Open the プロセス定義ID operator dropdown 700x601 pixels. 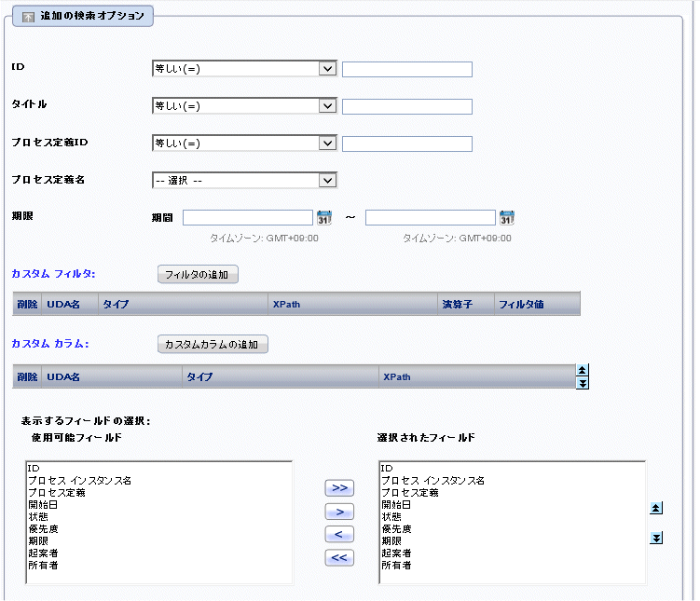(x=244, y=143)
